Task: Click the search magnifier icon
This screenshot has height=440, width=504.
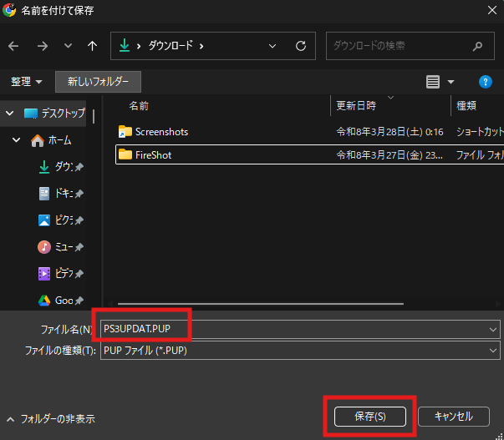Action: pos(477,46)
